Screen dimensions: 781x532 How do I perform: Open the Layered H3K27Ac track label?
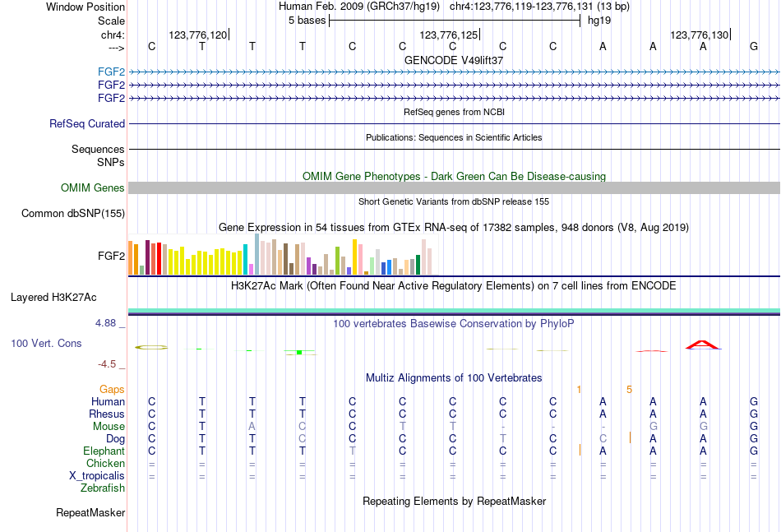pos(53,298)
